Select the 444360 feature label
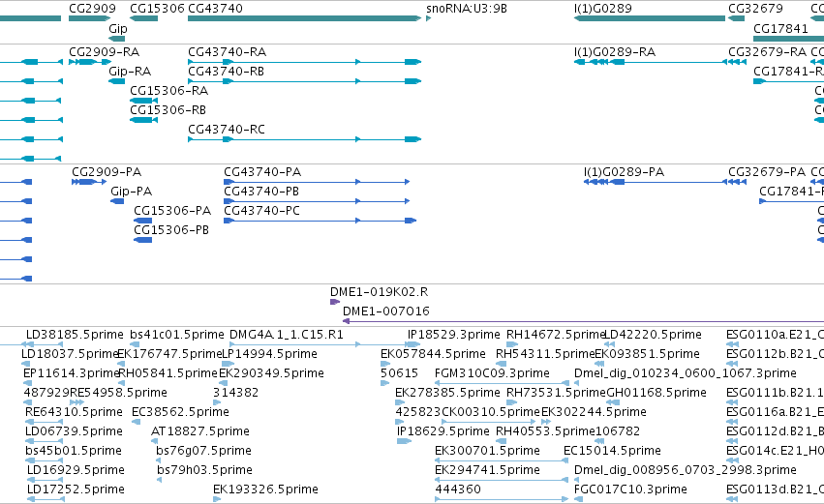Image resolution: width=824 pixels, height=504 pixels. click(458, 489)
